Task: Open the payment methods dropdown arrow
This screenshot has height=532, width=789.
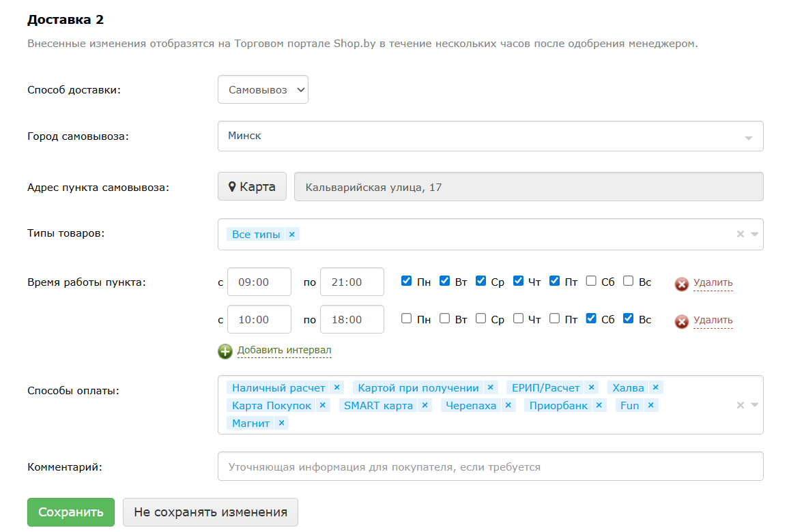Action: coord(754,405)
